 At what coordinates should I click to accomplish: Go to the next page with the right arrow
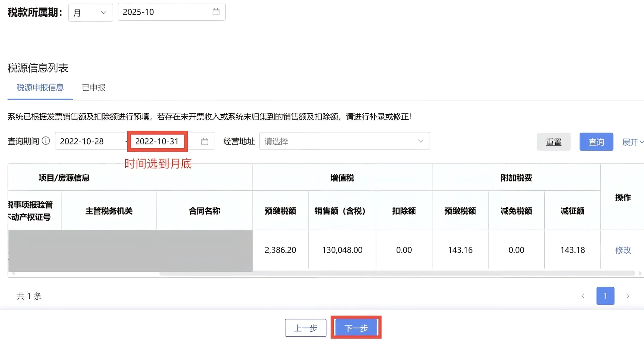pos(628,296)
